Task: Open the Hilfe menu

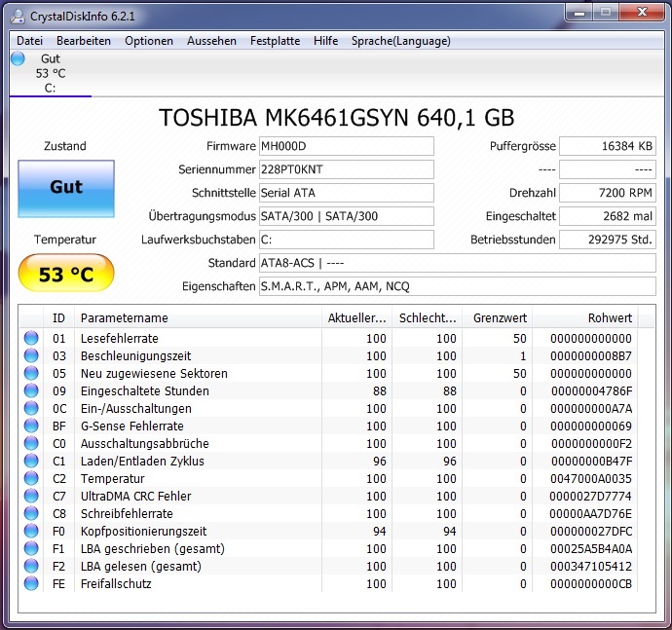Action: click(x=325, y=41)
